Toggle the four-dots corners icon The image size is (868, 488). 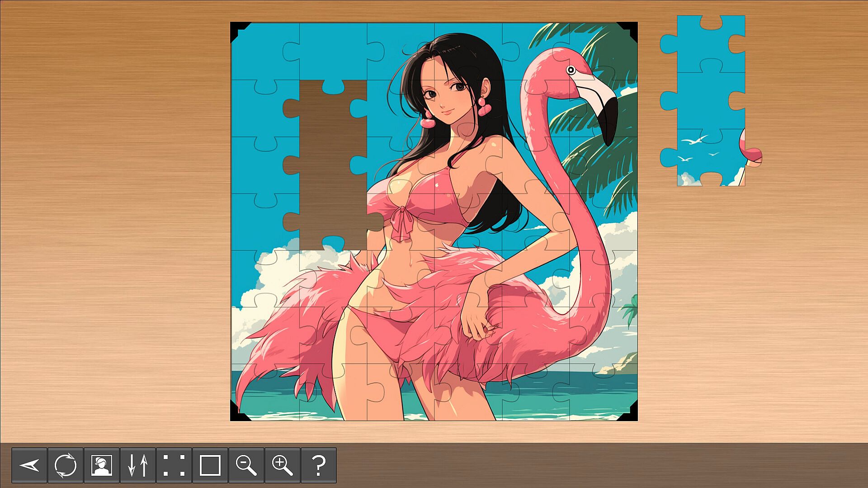[x=174, y=465]
